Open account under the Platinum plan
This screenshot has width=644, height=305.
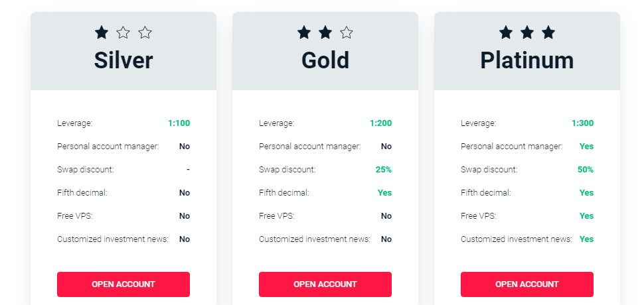[x=527, y=284]
